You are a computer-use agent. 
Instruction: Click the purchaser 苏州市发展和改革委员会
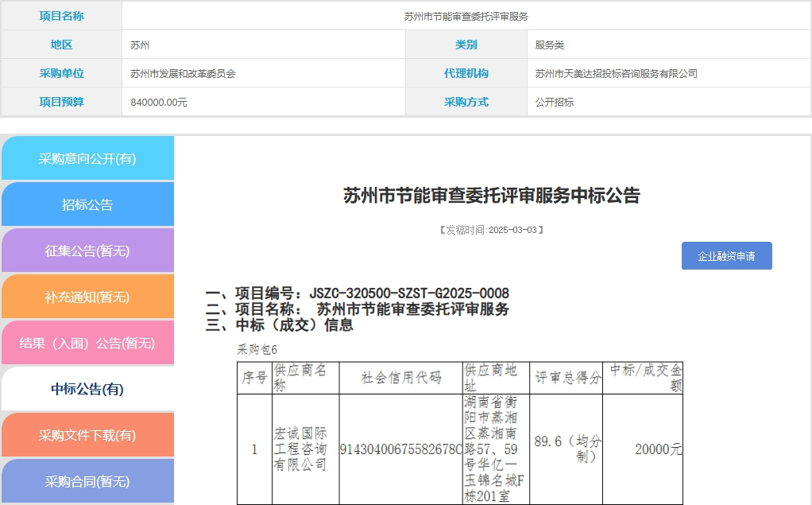pos(183,74)
